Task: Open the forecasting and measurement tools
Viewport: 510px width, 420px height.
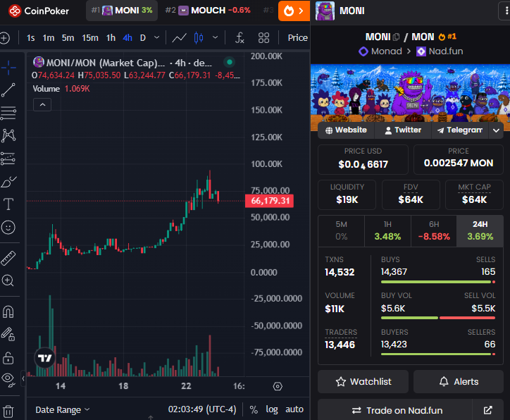Action: (8, 159)
